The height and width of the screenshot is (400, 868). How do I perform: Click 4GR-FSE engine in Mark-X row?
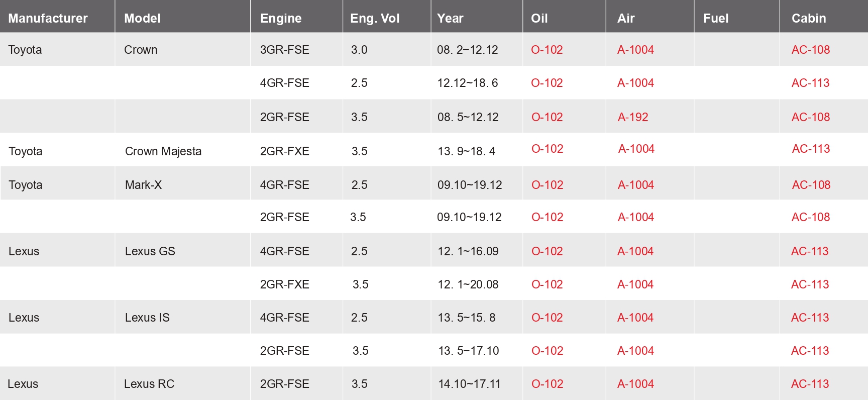tap(285, 185)
